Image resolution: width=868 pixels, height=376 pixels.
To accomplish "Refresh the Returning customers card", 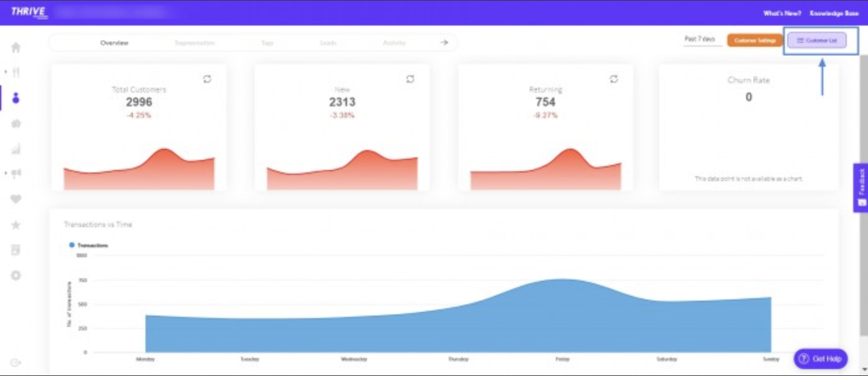I will click(x=614, y=79).
